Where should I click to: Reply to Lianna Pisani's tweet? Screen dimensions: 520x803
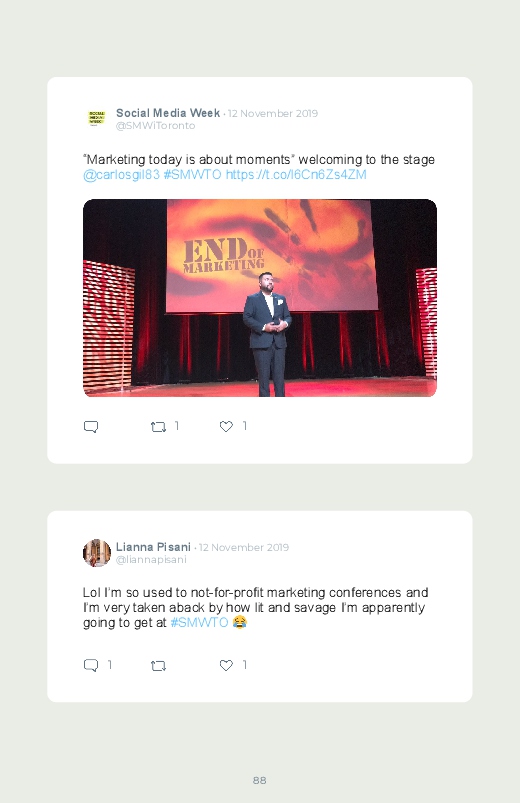point(91,665)
